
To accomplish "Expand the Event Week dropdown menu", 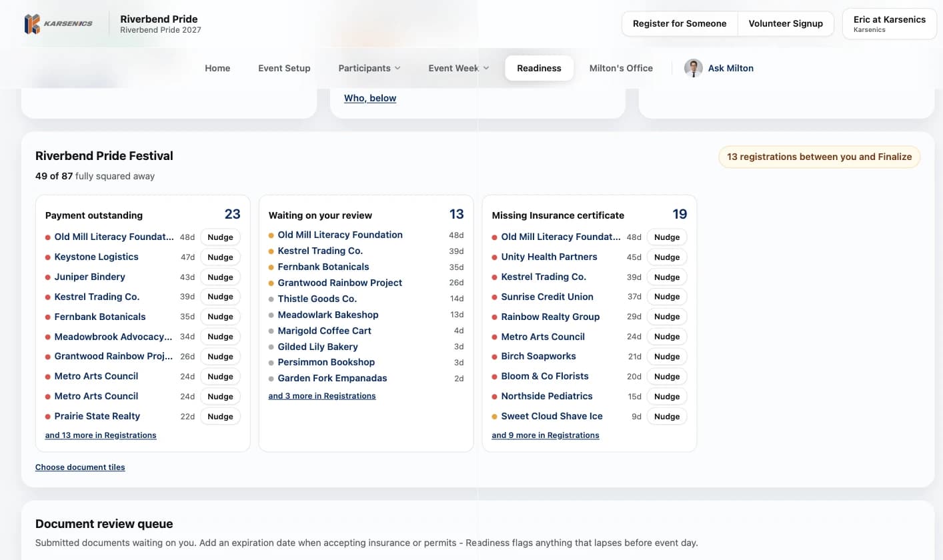I will [459, 68].
